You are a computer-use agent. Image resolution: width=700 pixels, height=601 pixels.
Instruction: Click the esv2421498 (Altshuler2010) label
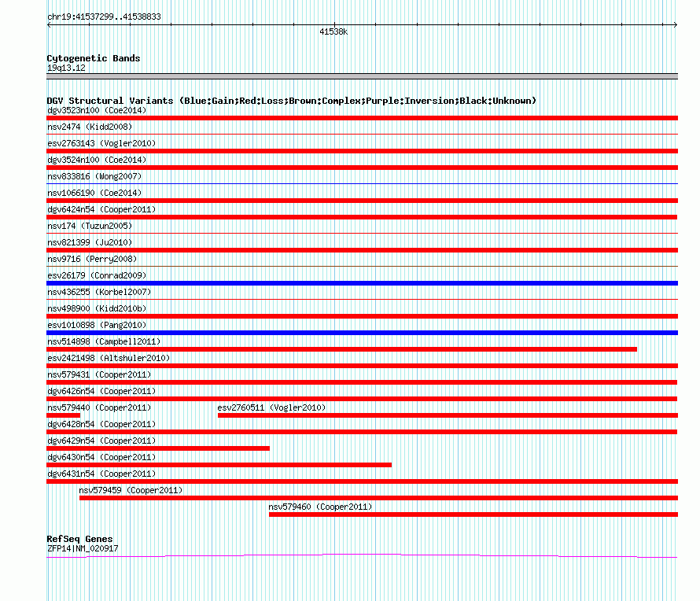pos(109,358)
